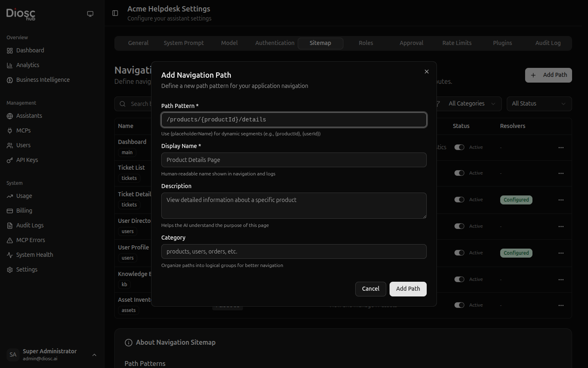
Task: Open the All Status filter dropdown
Action: click(x=539, y=103)
